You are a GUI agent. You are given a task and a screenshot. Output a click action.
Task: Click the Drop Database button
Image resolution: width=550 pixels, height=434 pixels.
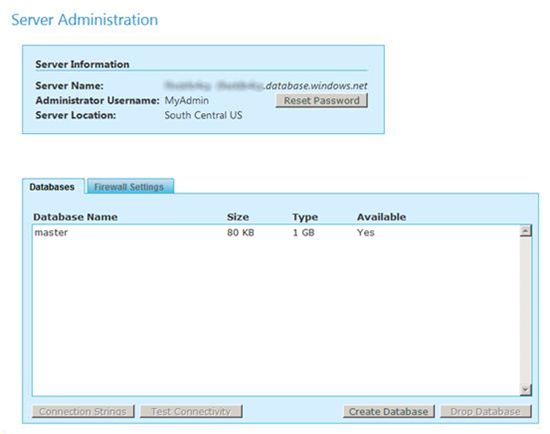486,411
